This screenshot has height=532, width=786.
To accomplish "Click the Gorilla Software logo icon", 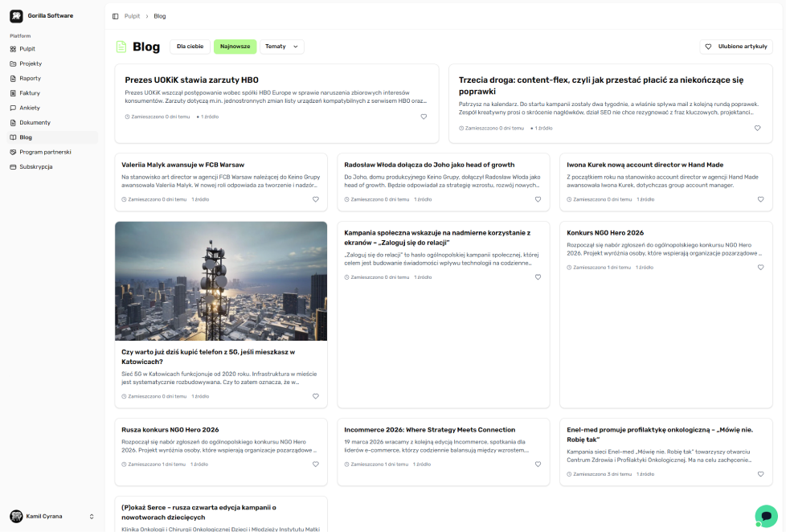I will point(16,16).
